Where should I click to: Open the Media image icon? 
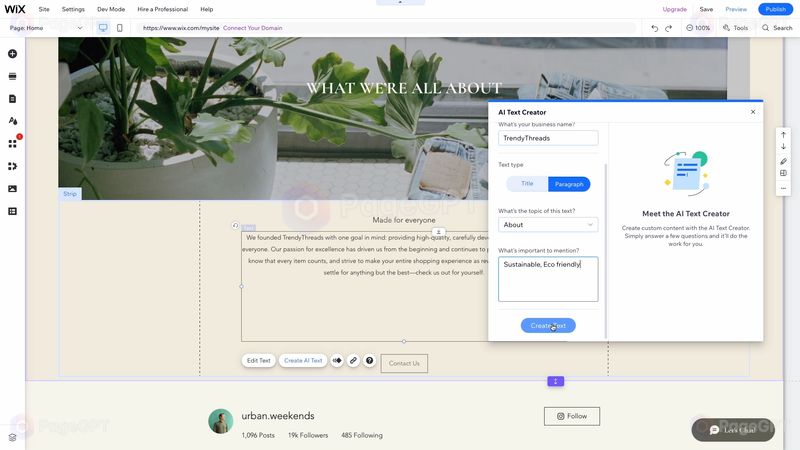click(12, 188)
